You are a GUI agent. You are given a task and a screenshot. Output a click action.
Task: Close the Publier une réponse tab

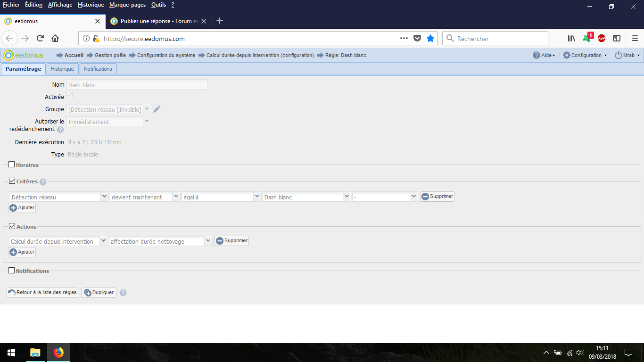pos(204,21)
